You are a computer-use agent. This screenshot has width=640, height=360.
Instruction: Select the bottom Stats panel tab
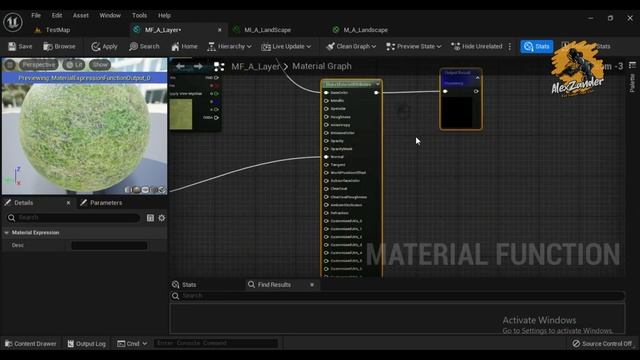tap(184, 284)
